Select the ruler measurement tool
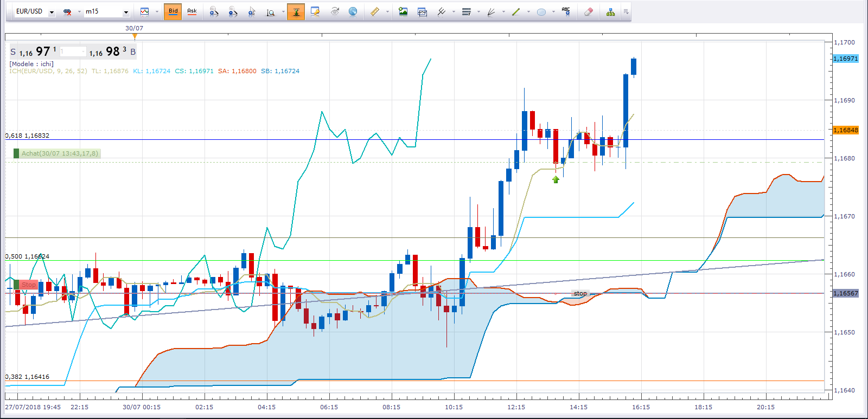868x419 pixels. coord(375,12)
